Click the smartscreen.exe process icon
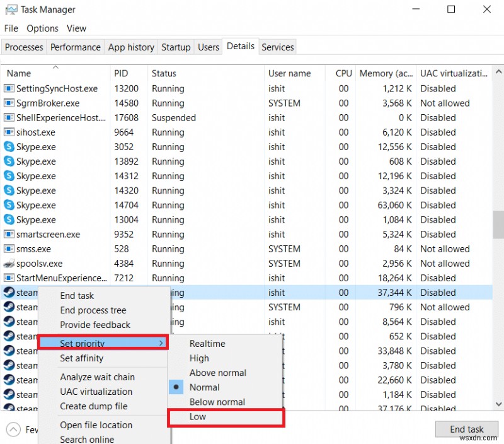Screen dimensions: 504x444 [8, 234]
